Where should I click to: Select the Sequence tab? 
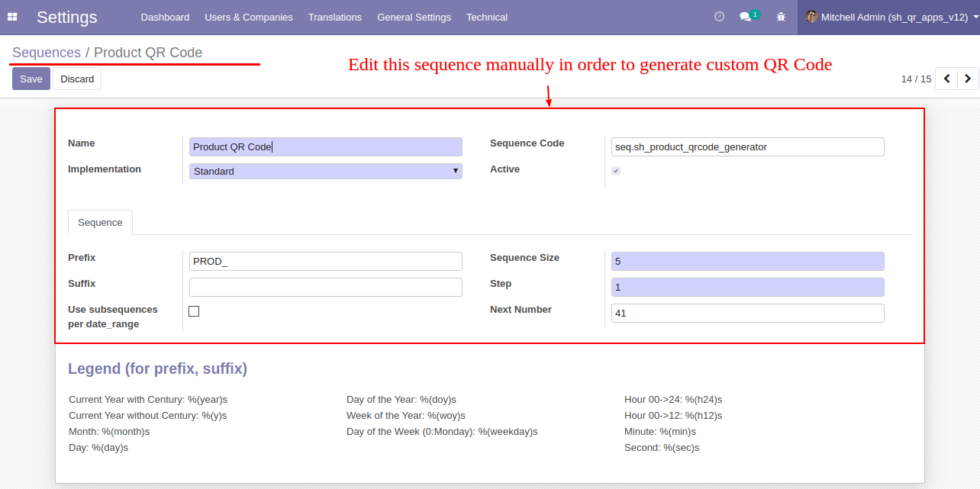[x=100, y=223]
